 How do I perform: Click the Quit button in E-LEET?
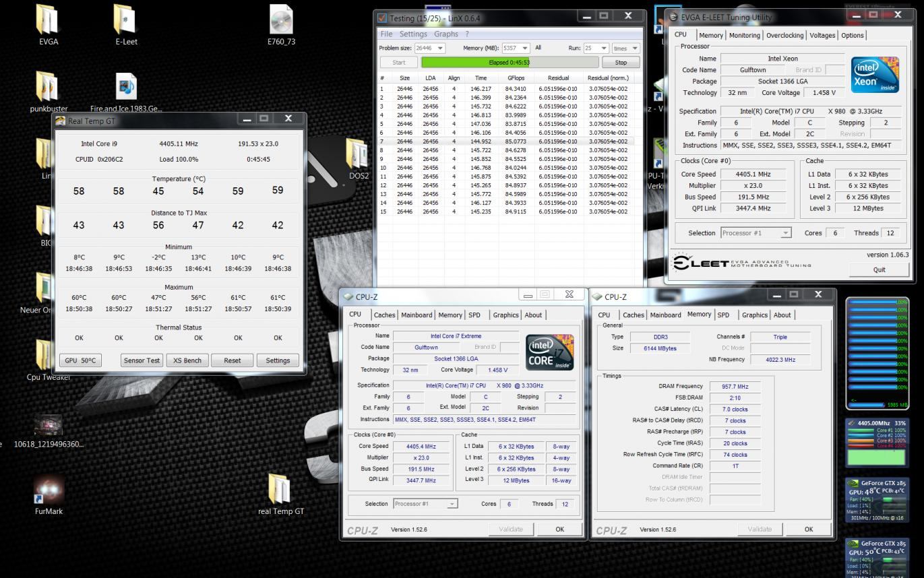pyautogui.click(x=879, y=269)
